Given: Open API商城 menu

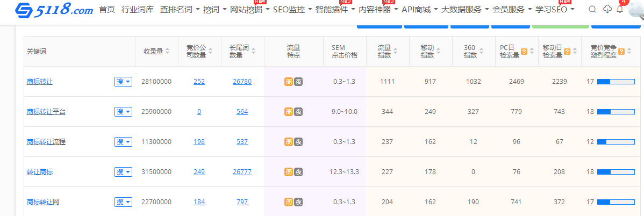Looking at the screenshot, I should click(x=420, y=10).
